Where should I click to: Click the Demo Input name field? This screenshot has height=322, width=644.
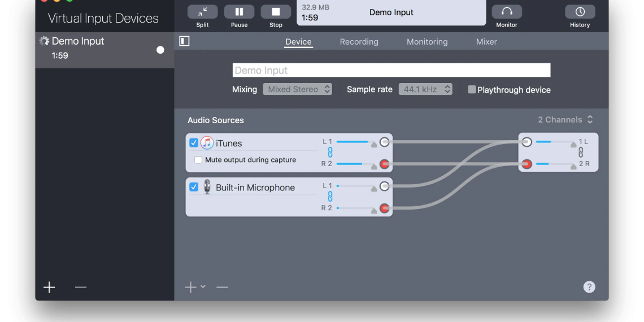click(391, 70)
